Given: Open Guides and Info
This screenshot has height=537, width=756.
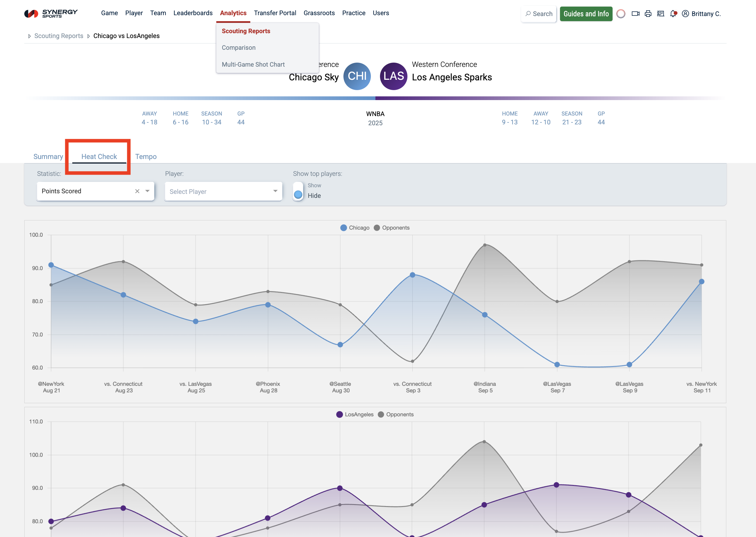Looking at the screenshot, I should coord(586,14).
